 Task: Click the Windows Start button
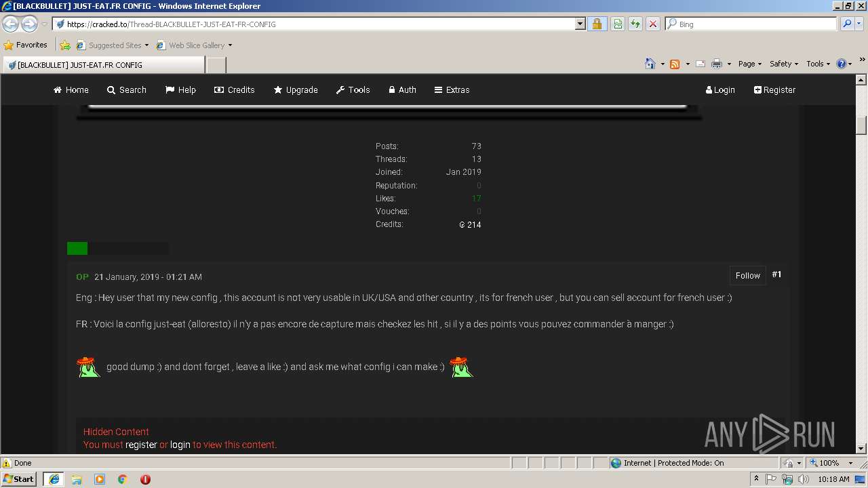19,479
